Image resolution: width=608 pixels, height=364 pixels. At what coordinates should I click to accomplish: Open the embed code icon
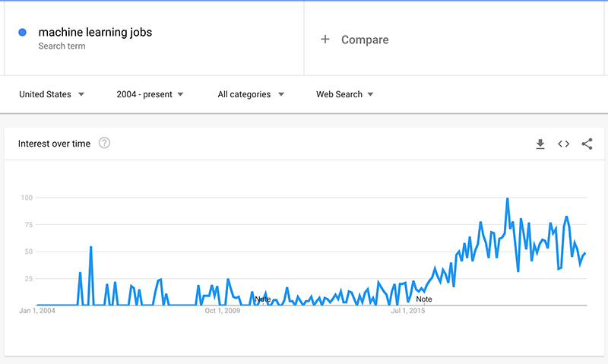pyautogui.click(x=563, y=144)
